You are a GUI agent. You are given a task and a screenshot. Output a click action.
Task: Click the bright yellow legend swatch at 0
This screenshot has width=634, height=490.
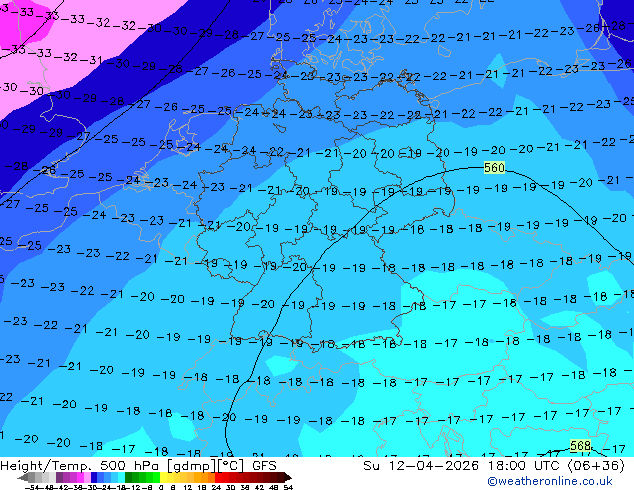163,477
